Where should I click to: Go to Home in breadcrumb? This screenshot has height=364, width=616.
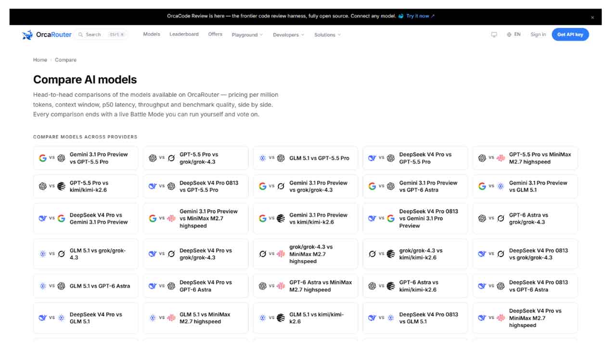[x=40, y=60]
